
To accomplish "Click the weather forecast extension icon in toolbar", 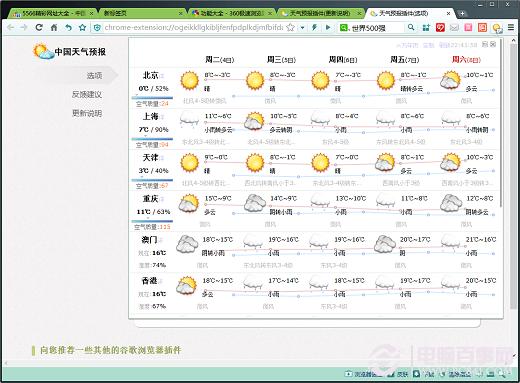I will [497, 28].
